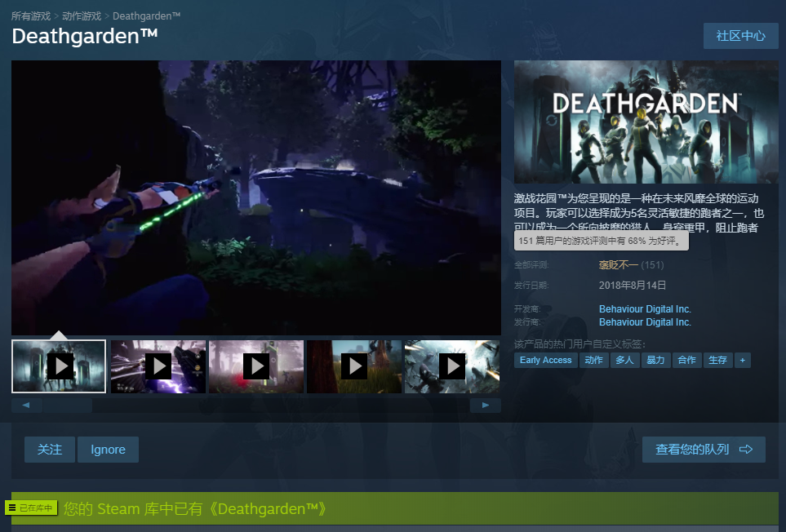Click the main trailer video player

tap(256, 198)
